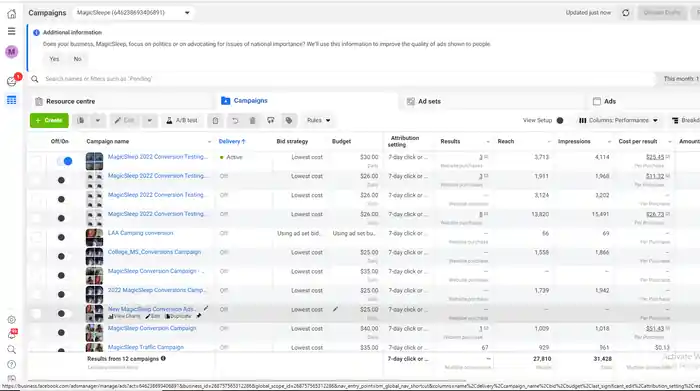Open the Rules dropdown
The width and height of the screenshot is (700, 391).
point(319,121)
